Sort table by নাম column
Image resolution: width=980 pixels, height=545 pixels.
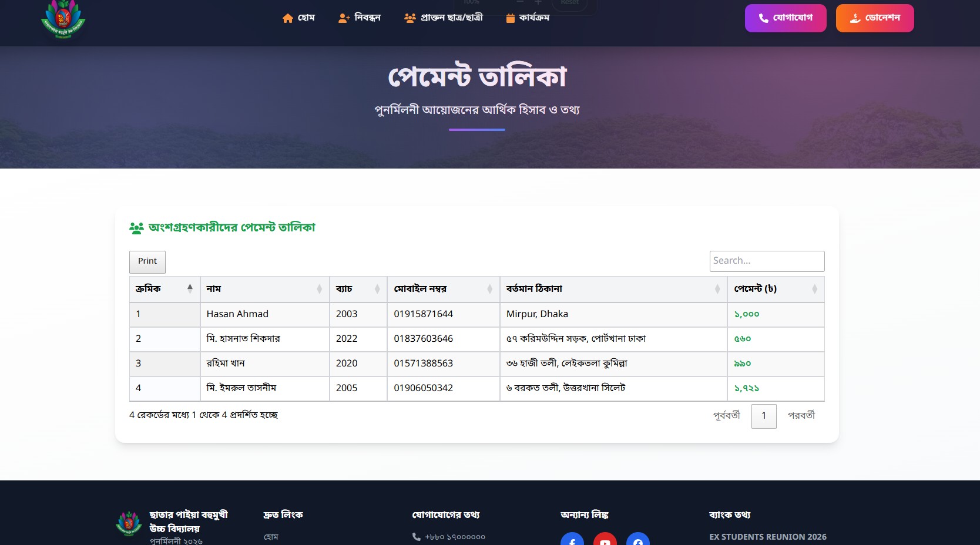tap(264, 289)
